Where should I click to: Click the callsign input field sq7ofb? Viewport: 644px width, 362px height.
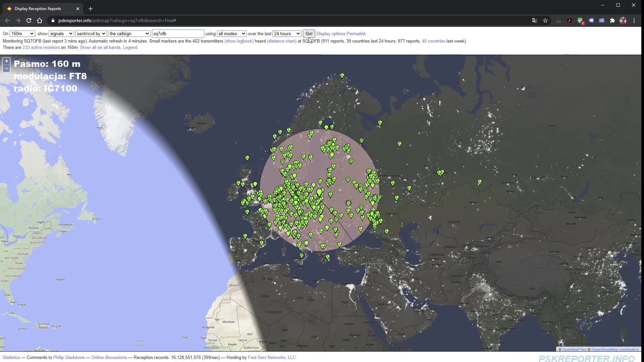point(178,34)
